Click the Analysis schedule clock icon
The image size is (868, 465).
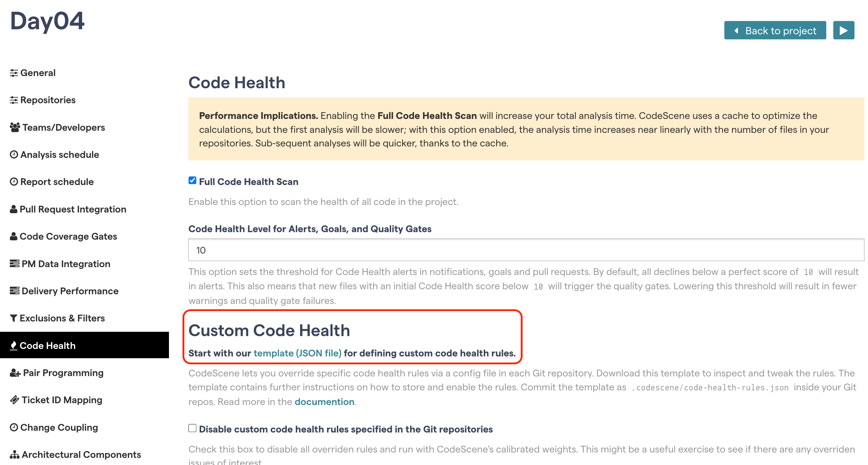click(x=14, y=155)
